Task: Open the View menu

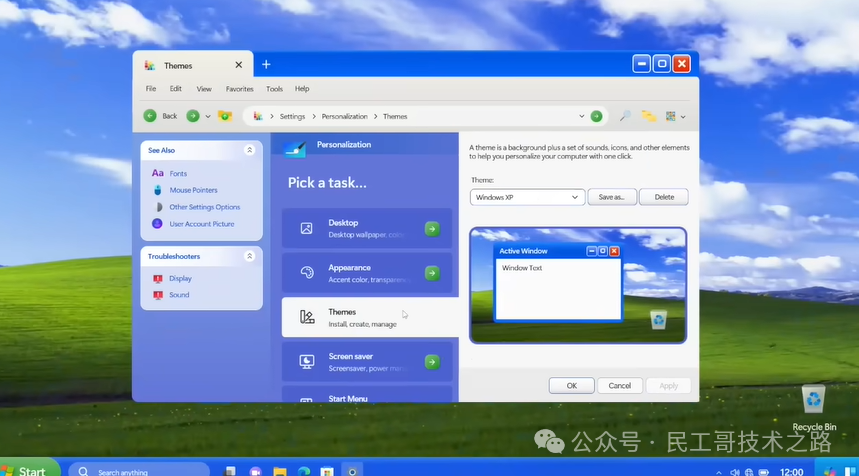Action: (x=204, y=89)
